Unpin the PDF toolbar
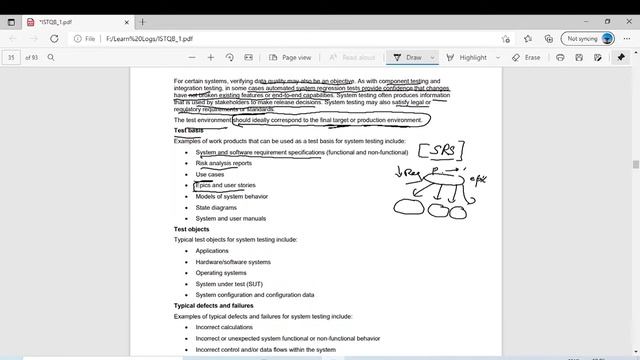 (621, 58)
